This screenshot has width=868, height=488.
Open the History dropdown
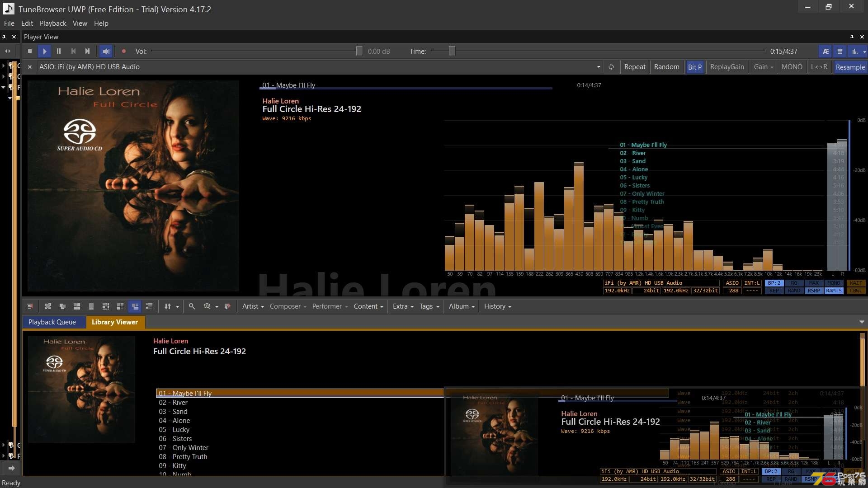(x=497, y=306)
